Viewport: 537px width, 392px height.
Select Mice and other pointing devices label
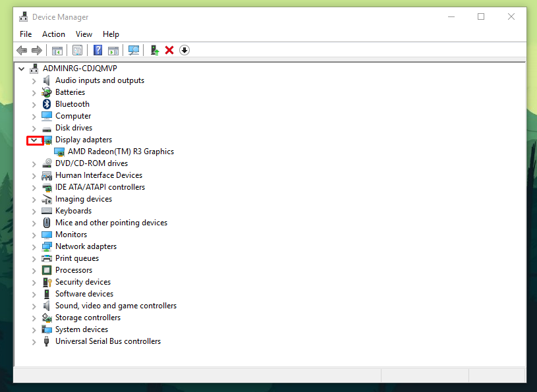111,223
